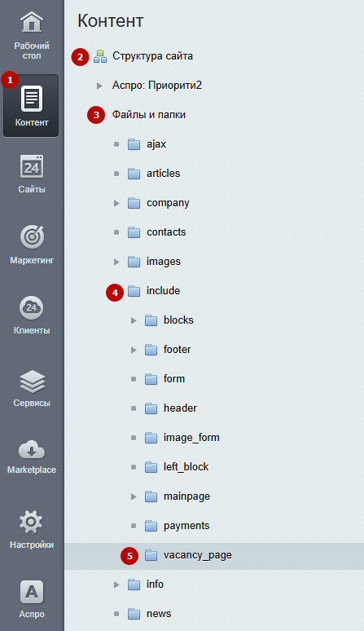
Task: Open the Сайты calendar icon
Action: pos(31,166)
